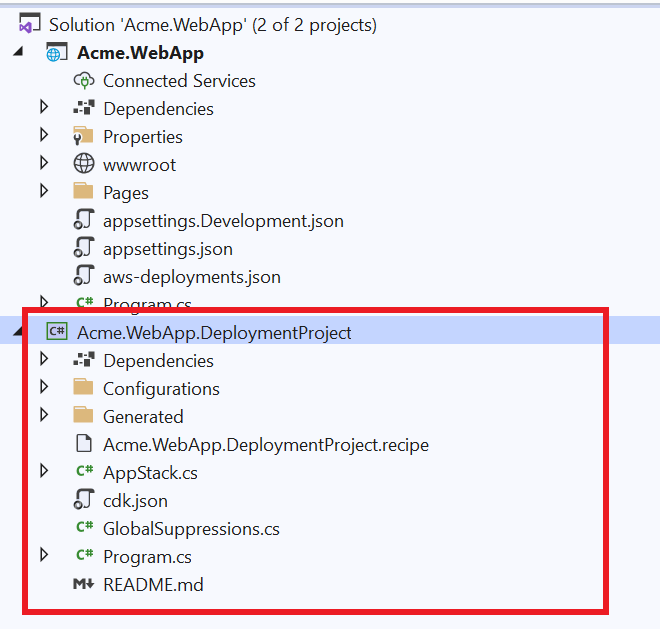The image size is (660, 629).
Task: Click the Pages folder icon
Action: [x=83, y=191]
